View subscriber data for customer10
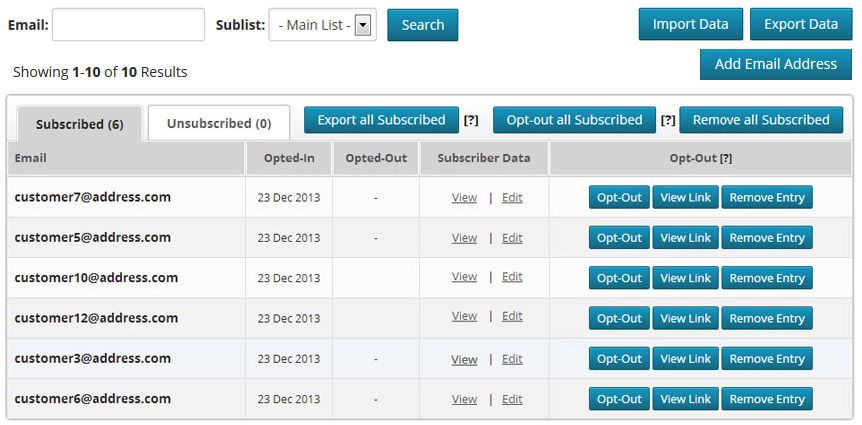This screenshot has height=425, width=862. click(x=465, y=277)
